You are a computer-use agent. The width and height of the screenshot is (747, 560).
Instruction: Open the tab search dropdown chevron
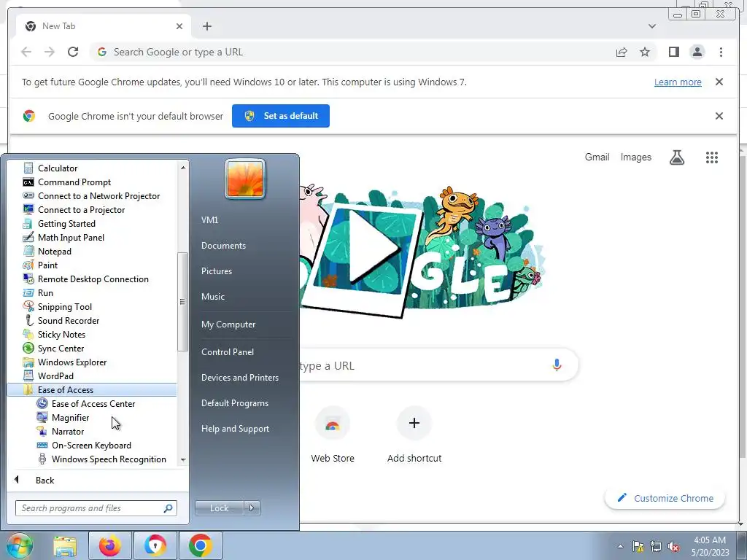651,26
